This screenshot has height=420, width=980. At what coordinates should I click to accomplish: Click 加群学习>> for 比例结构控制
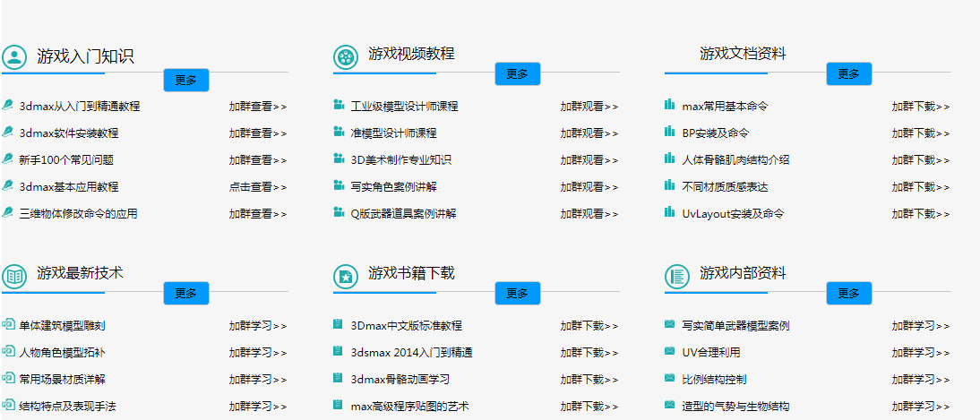tap(921, 380)
